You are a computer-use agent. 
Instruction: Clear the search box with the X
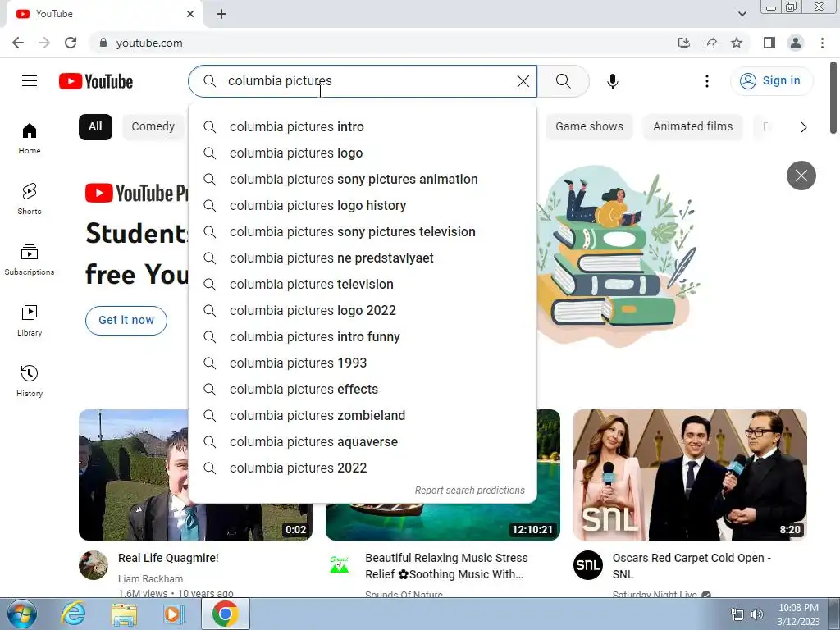tap(523, 81)
